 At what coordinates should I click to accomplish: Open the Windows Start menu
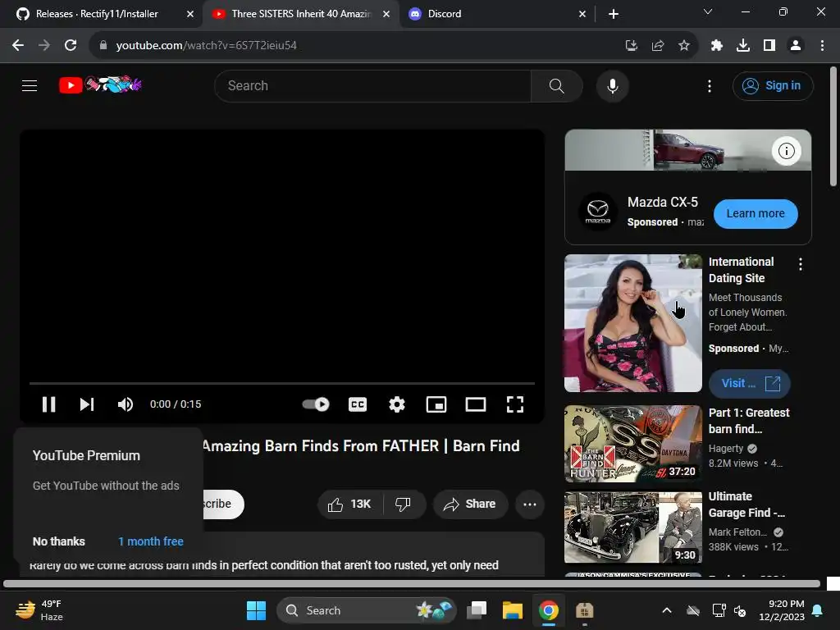pyautogui.click(x=256, y=610)
